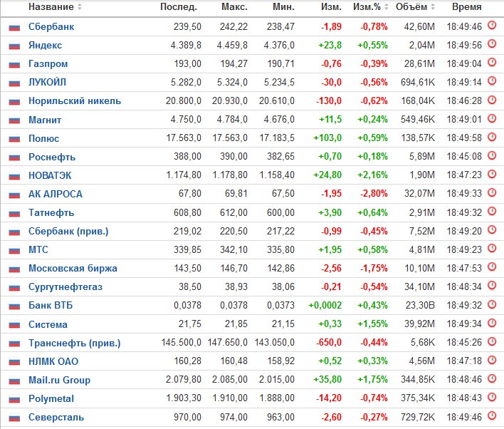Click the clock icon in the Татнефть row

pyautogui.click(x=492, y=212)
